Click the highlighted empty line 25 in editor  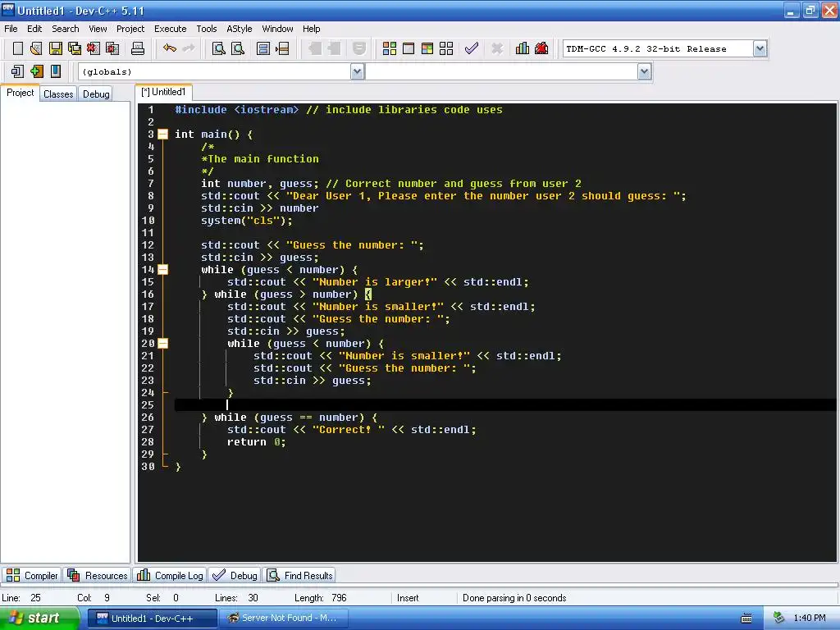point(505,405)
